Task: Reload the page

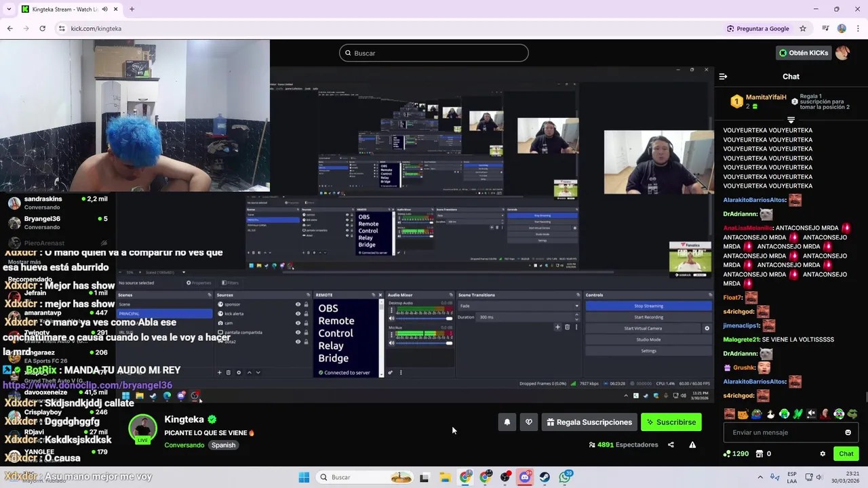Action: [42, 28]
